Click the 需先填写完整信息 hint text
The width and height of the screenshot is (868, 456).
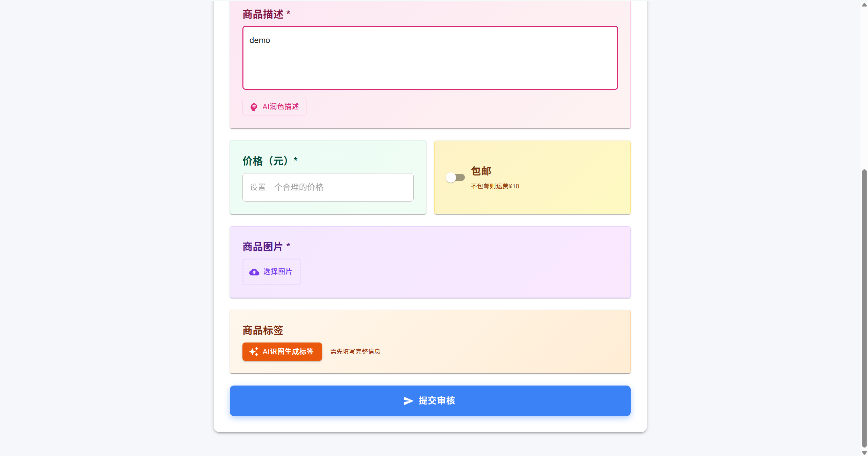coord(355,352)
